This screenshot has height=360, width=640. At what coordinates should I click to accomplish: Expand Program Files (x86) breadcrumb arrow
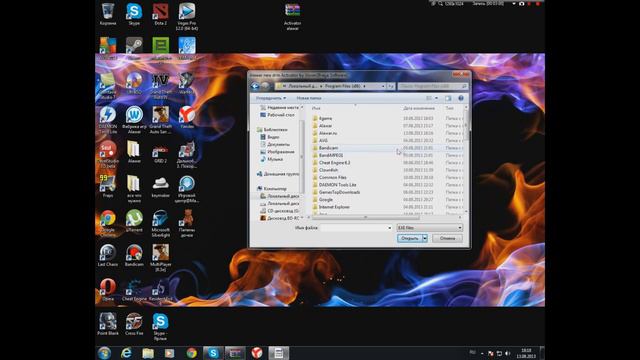click(x=364, y=87)
